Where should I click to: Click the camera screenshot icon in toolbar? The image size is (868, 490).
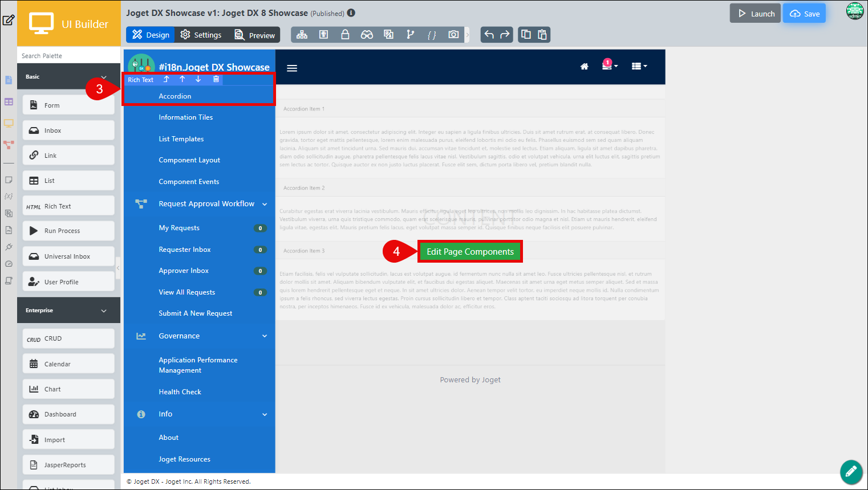[453, 35]
